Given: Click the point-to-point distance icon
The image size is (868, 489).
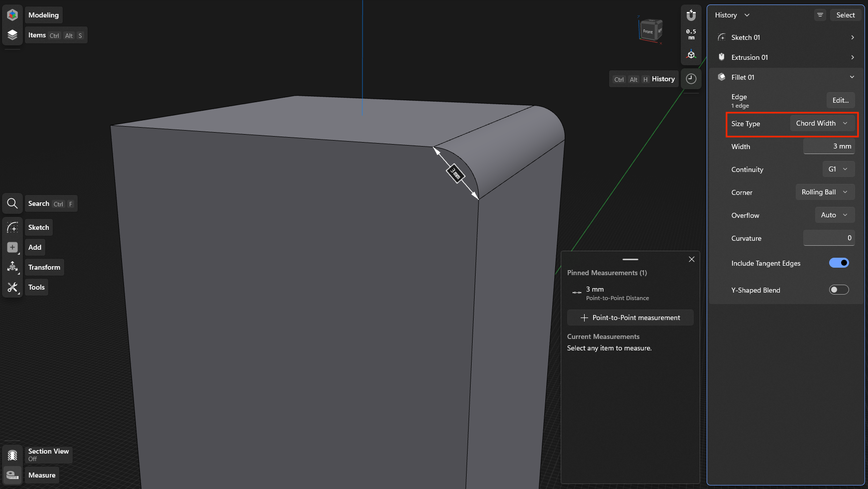Looking at the screenshot, I should click(x=577, y=293).
